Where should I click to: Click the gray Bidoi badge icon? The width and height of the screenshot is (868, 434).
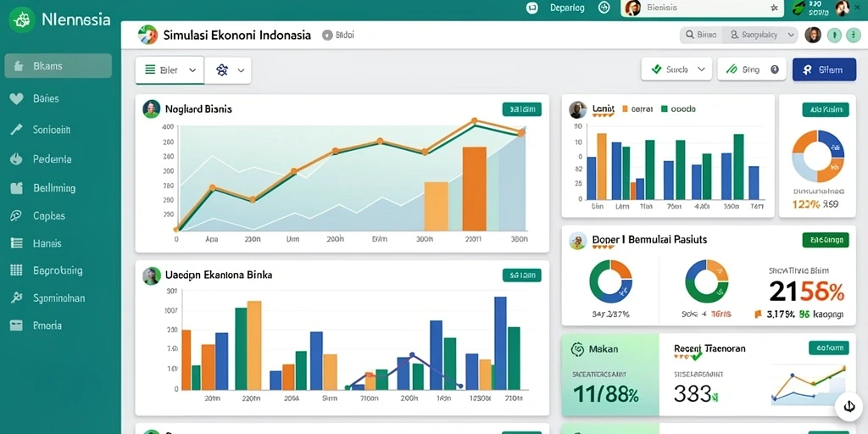(x=326, y=36)
